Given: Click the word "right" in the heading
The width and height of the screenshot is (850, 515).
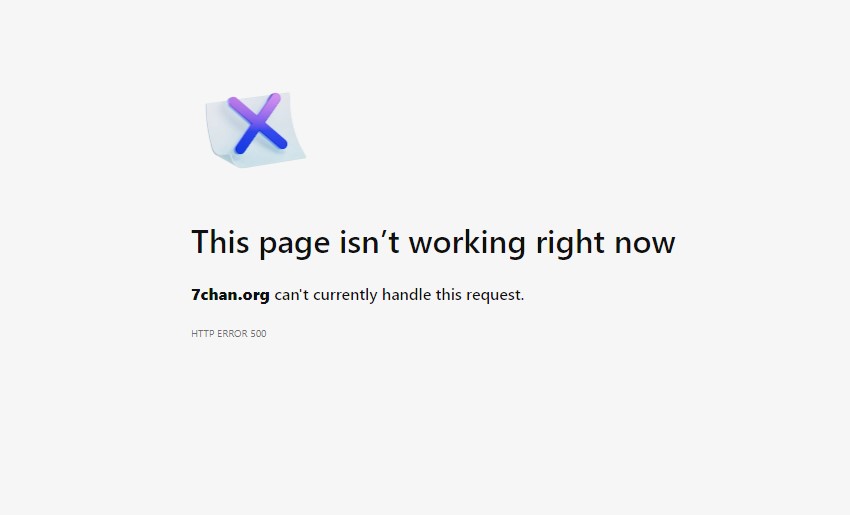Looking at the screenshot, I should pyautogui.click(x=570, y=242).
